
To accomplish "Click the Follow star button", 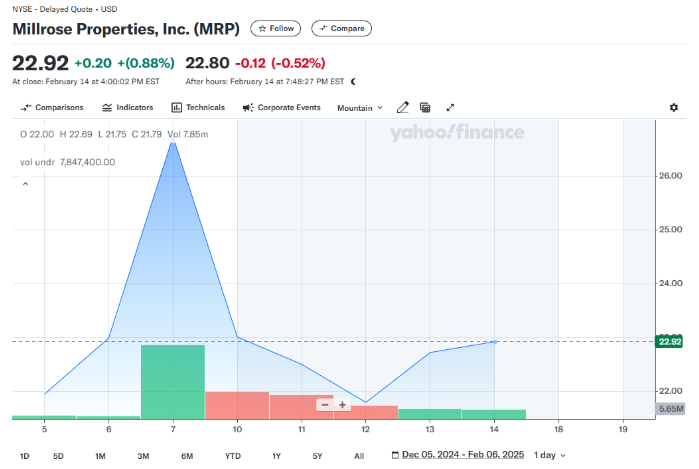I will (x=275, y=29).
